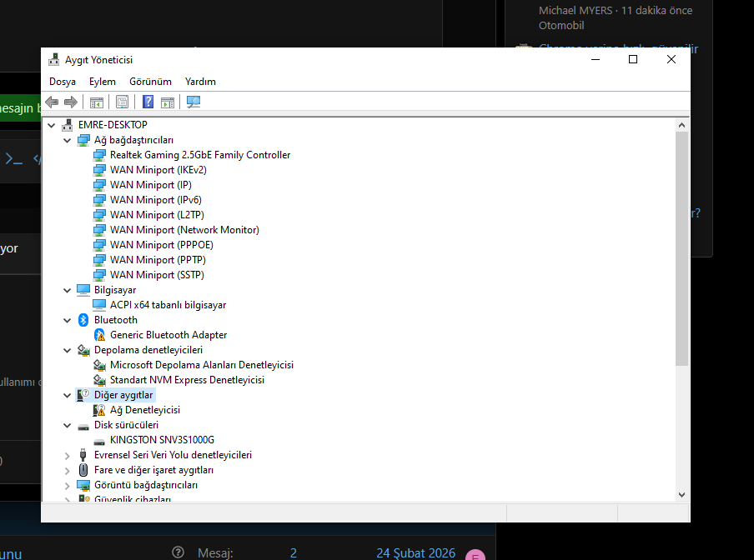754x560 pixels.
Task: Click the help icon beside Mesaj
Action: click(178, 552)
